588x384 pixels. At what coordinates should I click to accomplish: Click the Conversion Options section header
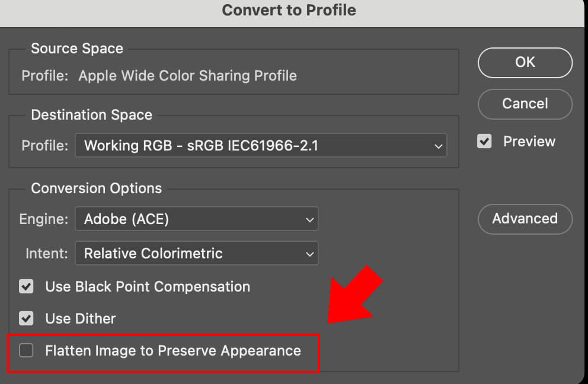coord(96,188)
